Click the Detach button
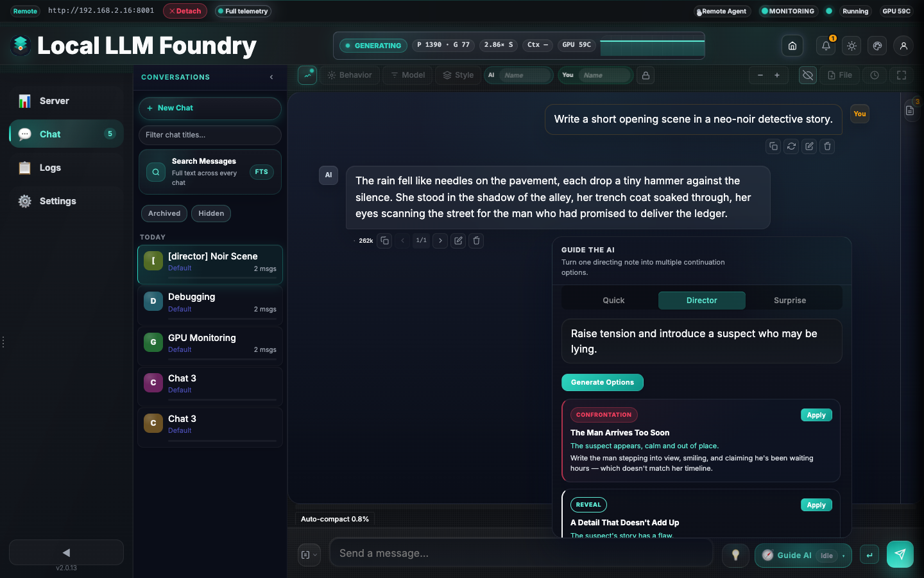The width and height of the screenshot is (924, 578). 185,11
